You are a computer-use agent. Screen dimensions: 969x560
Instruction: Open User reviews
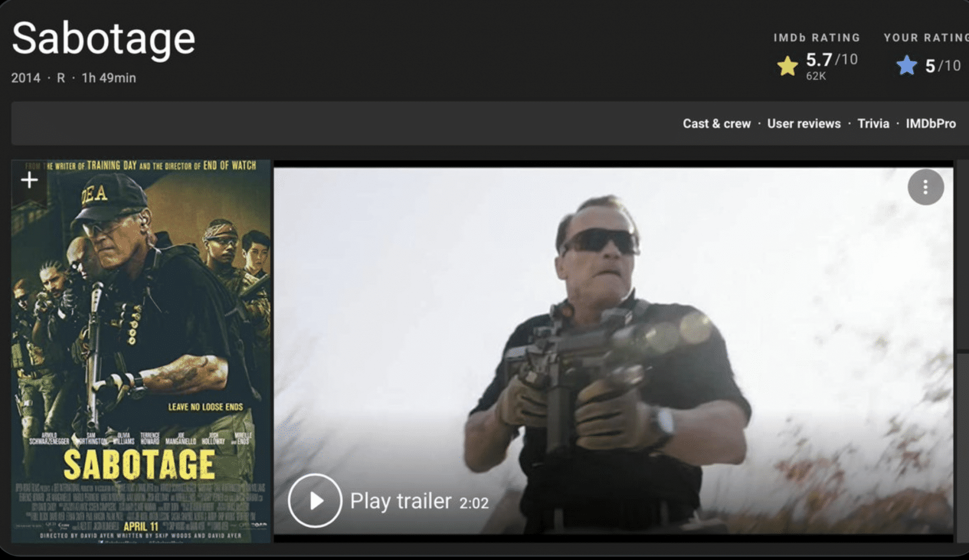coord(804,124)
